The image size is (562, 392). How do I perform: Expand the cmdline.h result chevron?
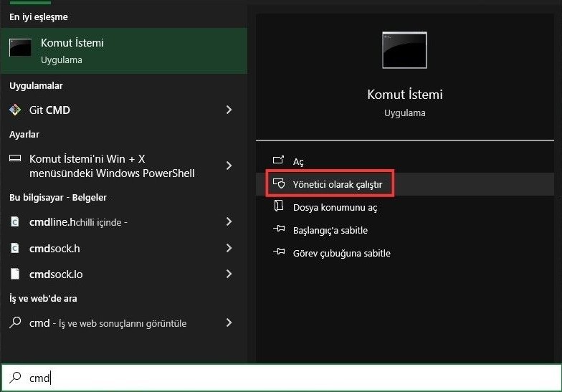pyautogui.click(x=229, y=222)
